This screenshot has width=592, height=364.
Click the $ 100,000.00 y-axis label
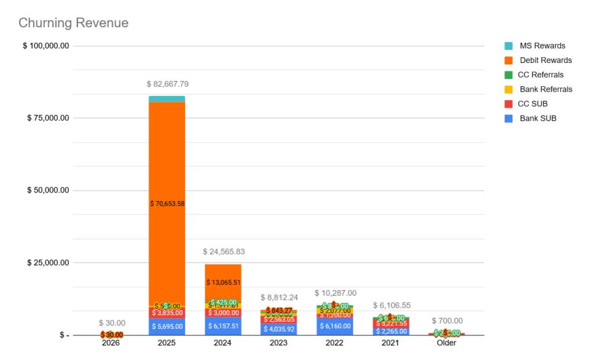click(46, 46)
